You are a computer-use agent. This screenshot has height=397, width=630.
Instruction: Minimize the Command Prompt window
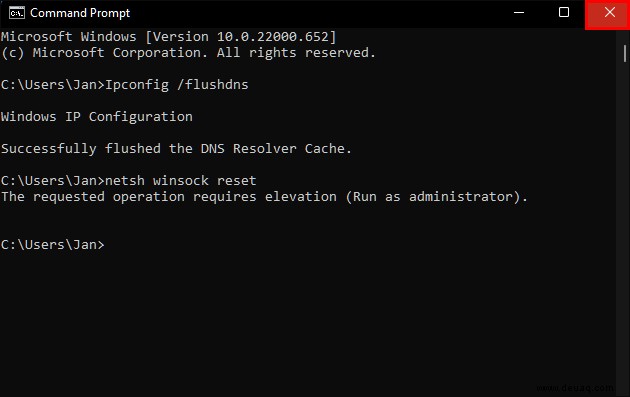pos(519,13)
